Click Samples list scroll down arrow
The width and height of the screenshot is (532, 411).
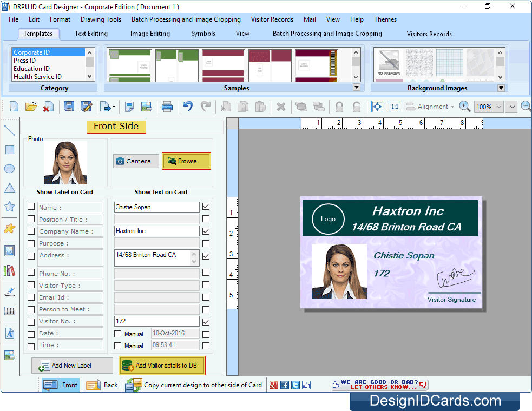(356, 77)
